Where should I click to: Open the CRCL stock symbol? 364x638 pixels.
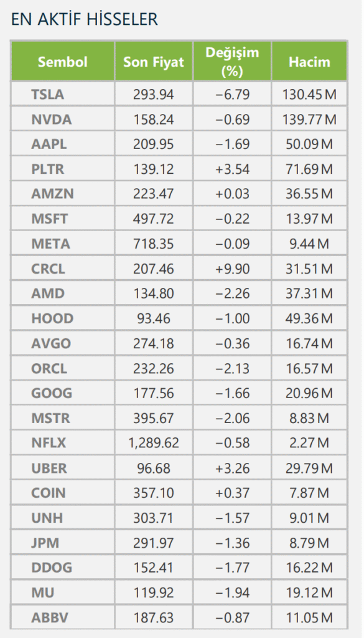pos(48,269)
